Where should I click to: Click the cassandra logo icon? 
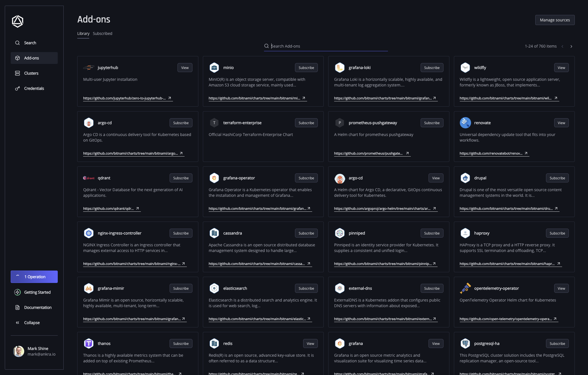point(214,233)
